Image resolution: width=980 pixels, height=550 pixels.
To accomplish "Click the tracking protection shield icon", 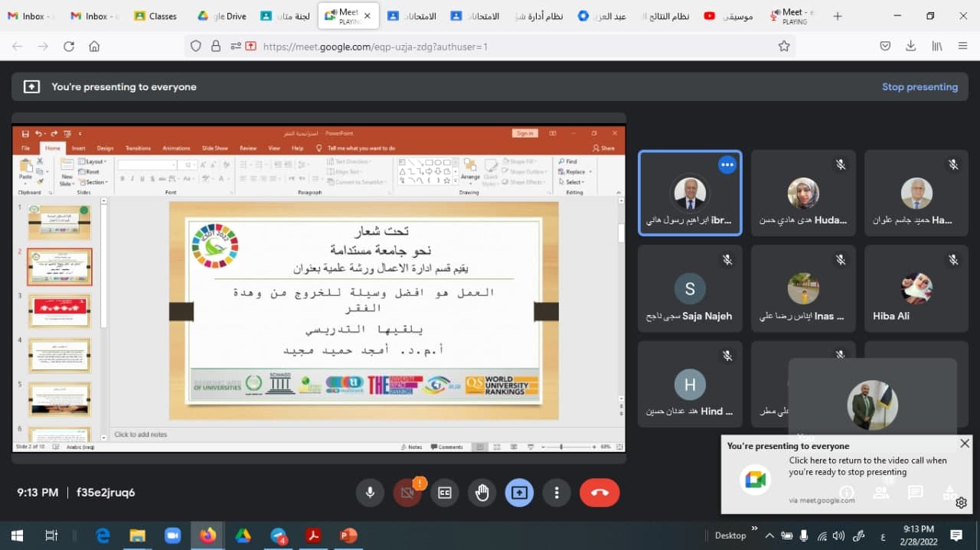I will pyautogui.click(x=196, y=47).
